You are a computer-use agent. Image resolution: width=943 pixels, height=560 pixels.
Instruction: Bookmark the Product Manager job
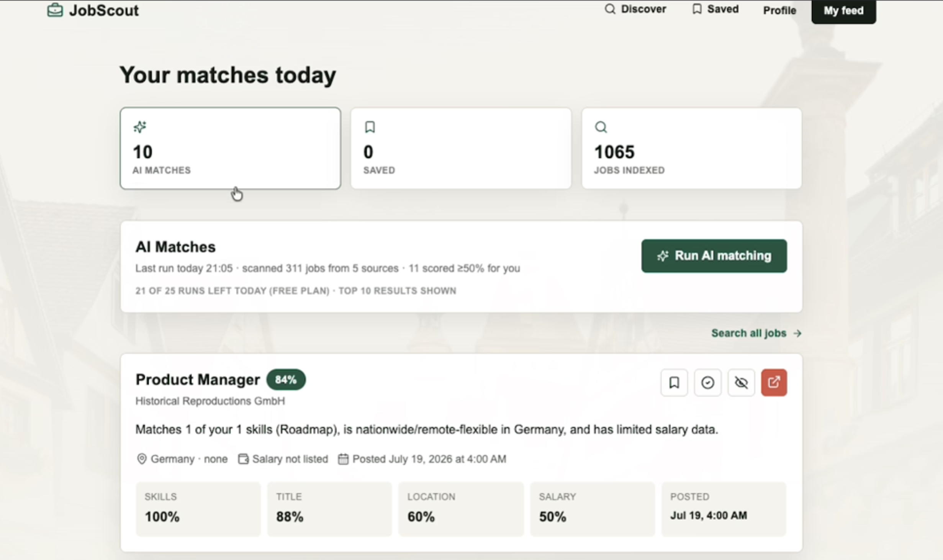(x=674, y=382)
